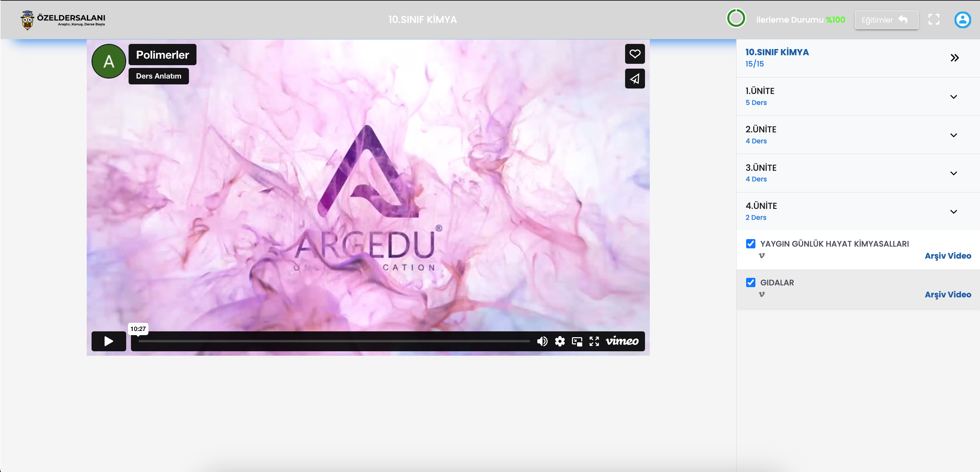Click the video progress bar

coord(334,341)
